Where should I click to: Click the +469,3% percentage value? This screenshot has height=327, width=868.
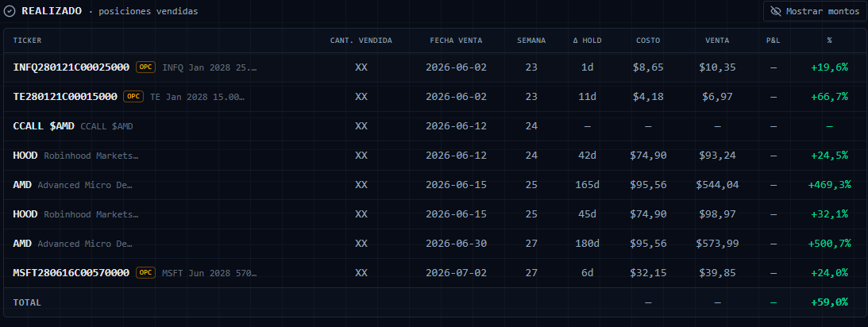click(x=829, y=185)
